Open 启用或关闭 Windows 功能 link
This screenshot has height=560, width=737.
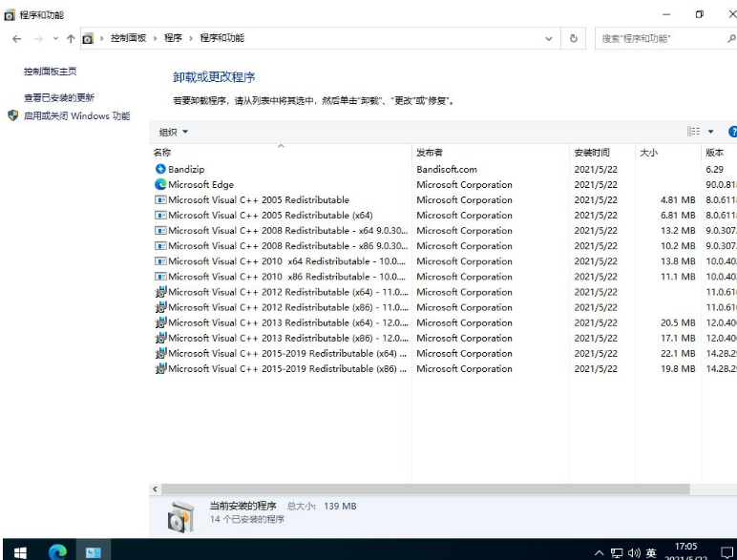pyautogui.click(x=76, y=115)
